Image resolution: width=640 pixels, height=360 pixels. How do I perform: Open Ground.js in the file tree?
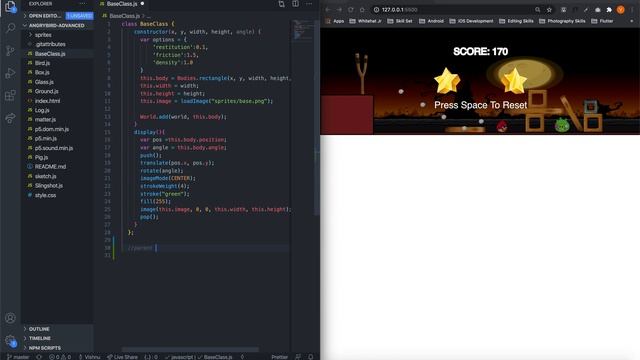[x=46, y=91]
